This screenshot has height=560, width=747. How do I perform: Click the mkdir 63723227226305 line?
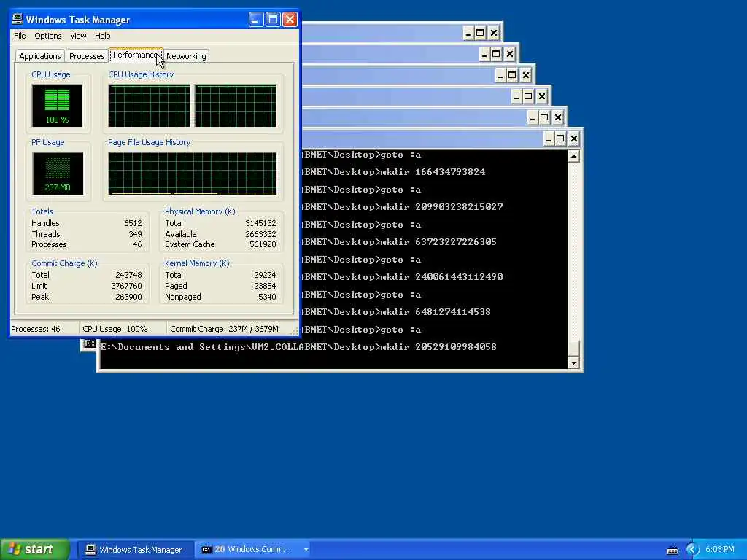coord(400,242)
